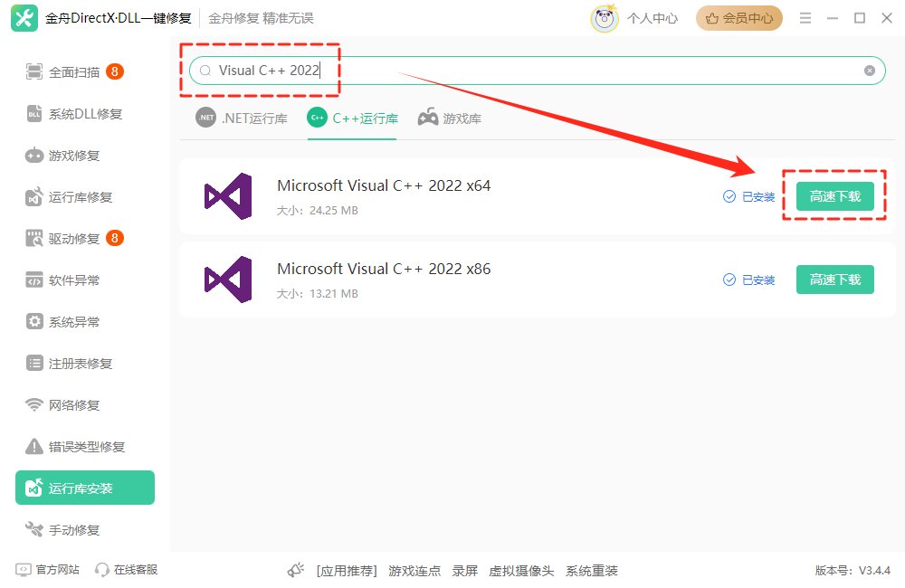Click the megaphone announcement icon

(296, 570)
